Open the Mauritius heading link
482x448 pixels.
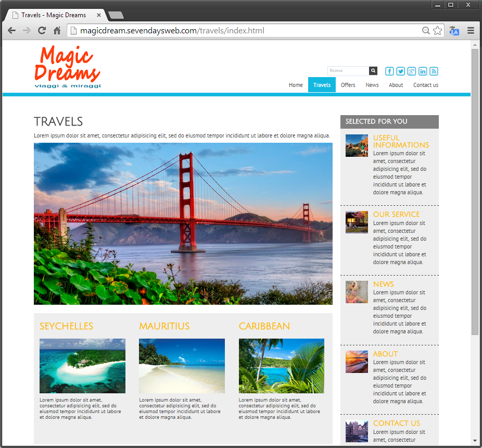click(x=164, y=326)
